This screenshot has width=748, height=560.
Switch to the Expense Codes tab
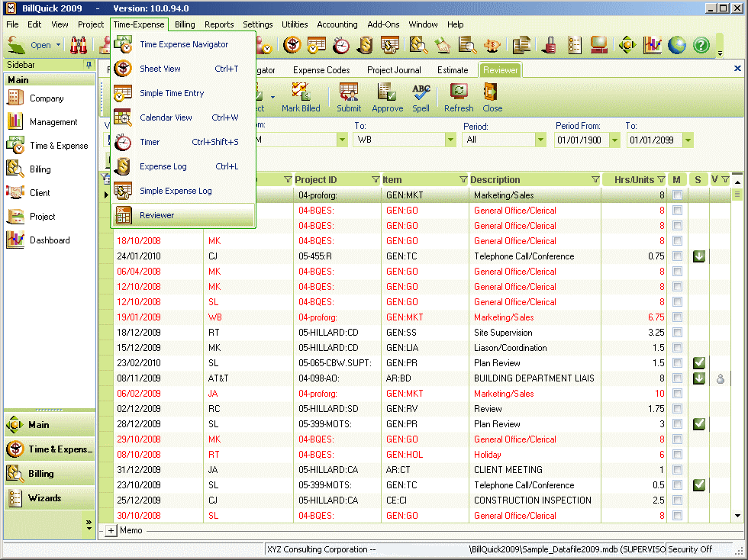pyautogui.click(x=321, y=70)
